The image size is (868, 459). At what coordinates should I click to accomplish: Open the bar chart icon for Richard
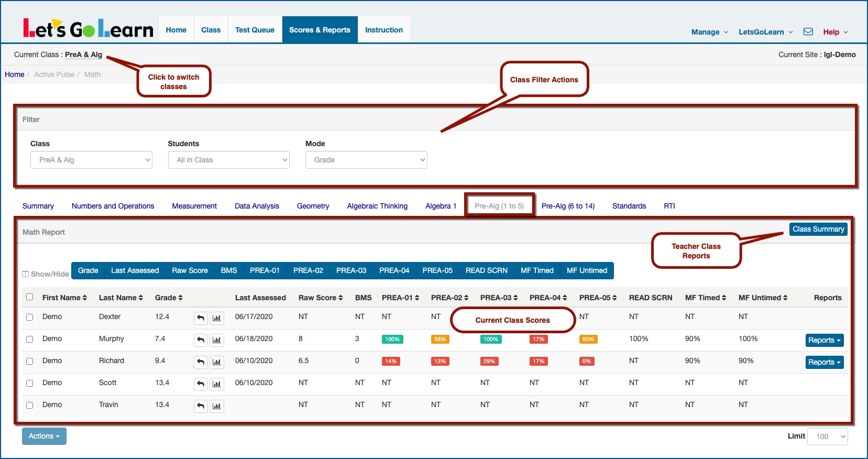[x=217, y=362]
